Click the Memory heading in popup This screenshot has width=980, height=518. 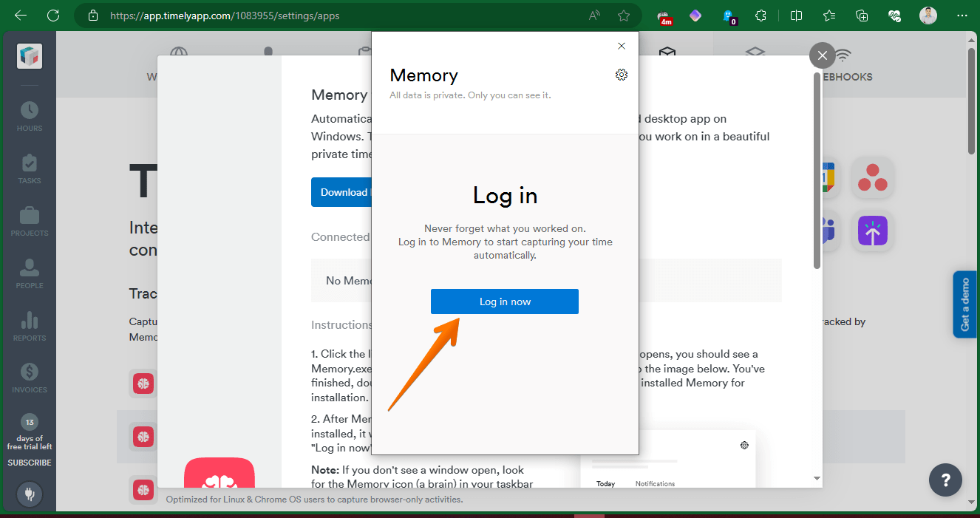[x=424, y=75]
